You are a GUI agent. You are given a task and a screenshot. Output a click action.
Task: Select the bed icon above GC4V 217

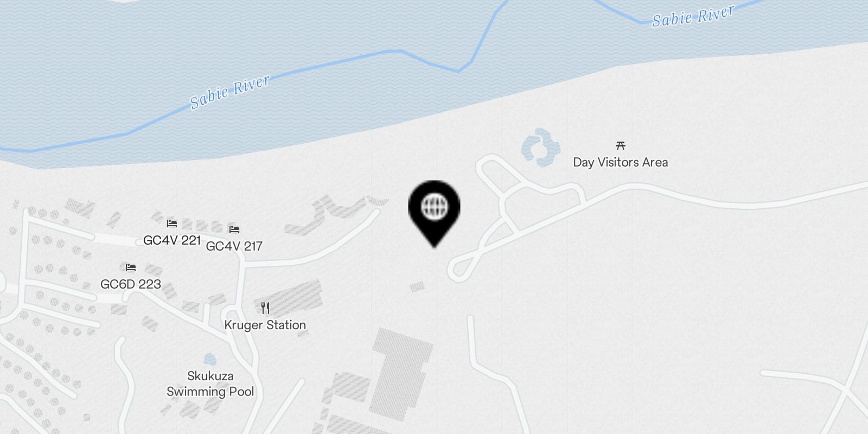(x=234, y=229)
